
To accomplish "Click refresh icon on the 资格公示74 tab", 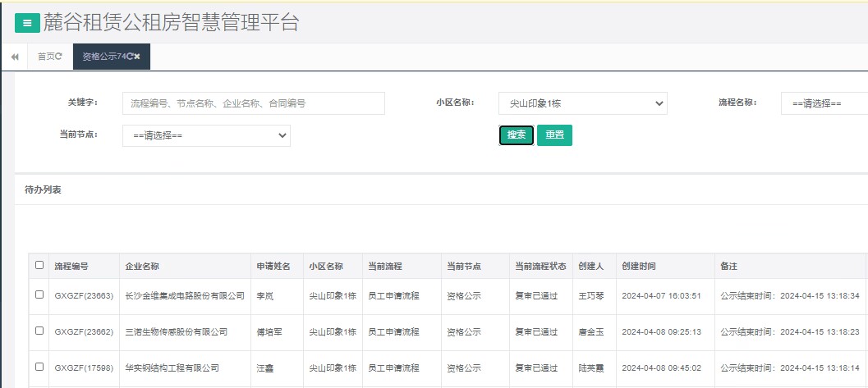I will pyautogui.click(x=130, y=57).
